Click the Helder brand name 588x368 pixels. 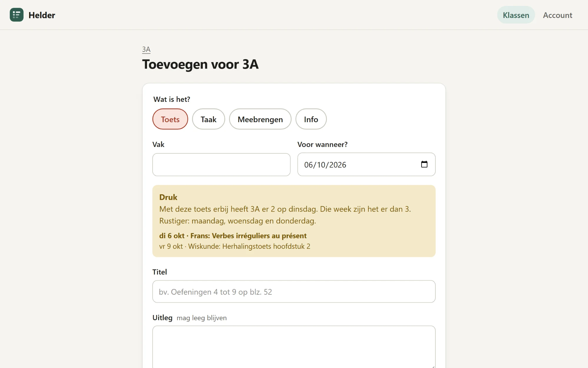42,15
